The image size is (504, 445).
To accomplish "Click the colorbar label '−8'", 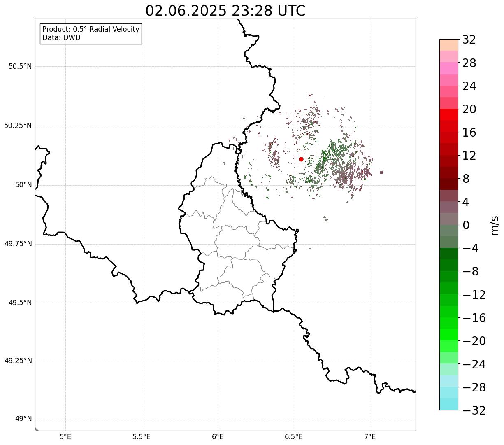I will pos(471,272).
